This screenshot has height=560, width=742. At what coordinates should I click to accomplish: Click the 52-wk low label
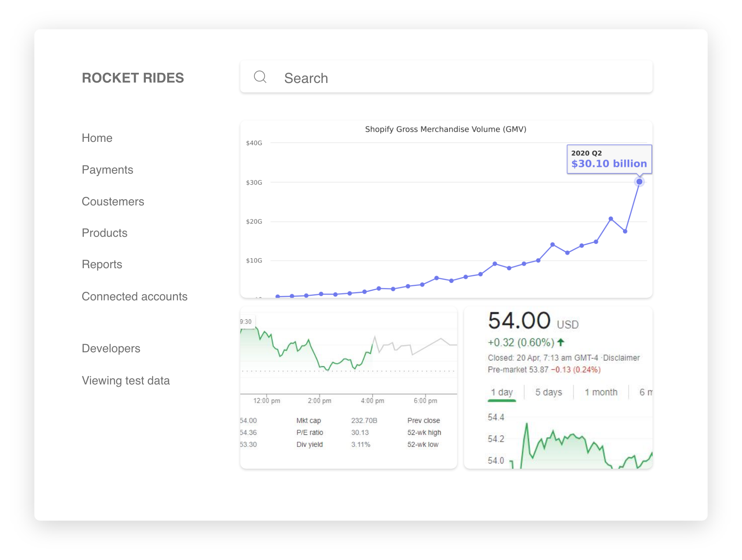pyautogui.click(x=423, y=445)
